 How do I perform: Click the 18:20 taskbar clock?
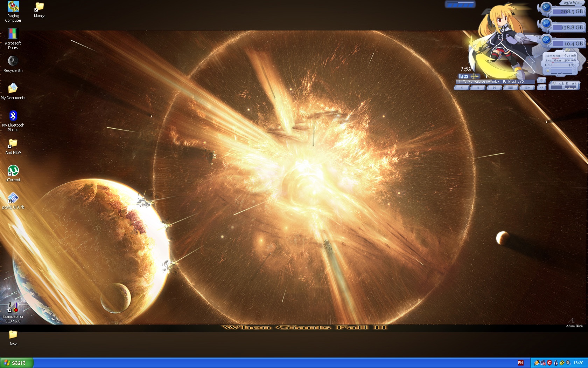coord(578,363)
